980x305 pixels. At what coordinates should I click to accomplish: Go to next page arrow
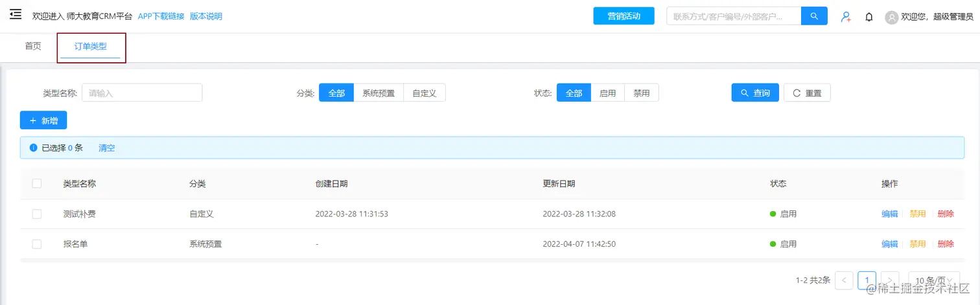coord(890,280)
